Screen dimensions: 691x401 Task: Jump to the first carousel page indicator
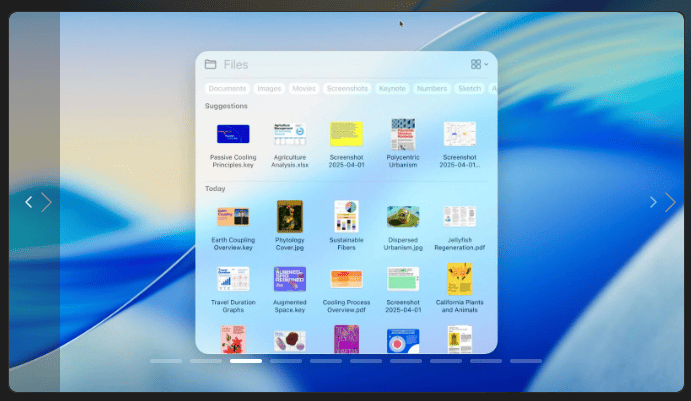(166, 361)
